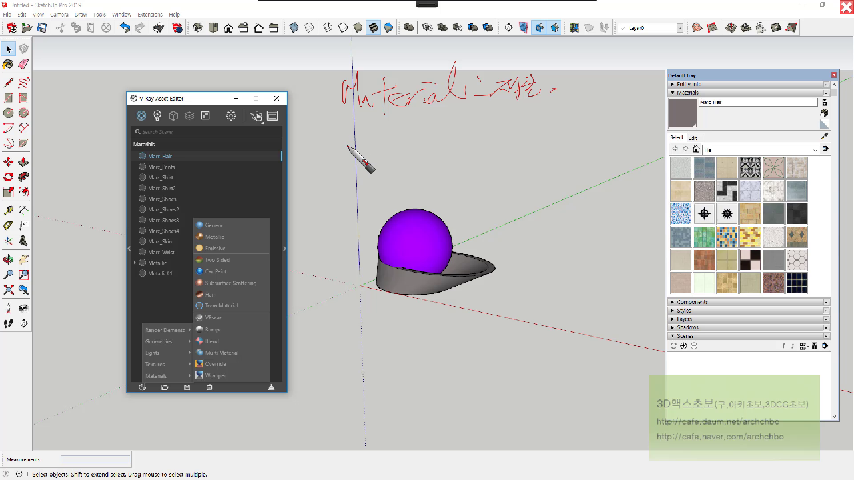Open the Window menu
The image size is (854, 480).
tap(121, 15)
